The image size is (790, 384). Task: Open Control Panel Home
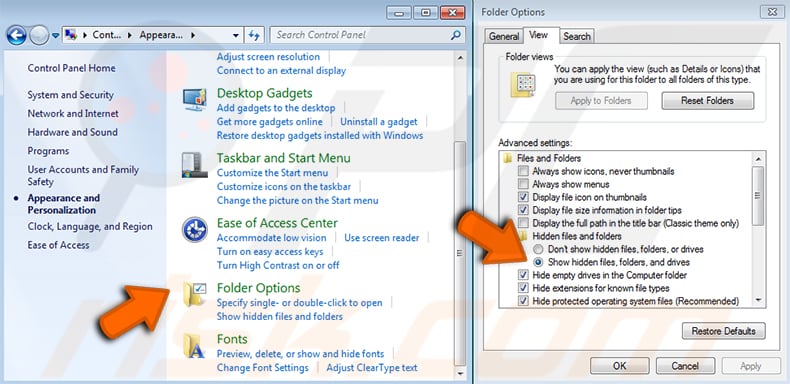point(72,68)
